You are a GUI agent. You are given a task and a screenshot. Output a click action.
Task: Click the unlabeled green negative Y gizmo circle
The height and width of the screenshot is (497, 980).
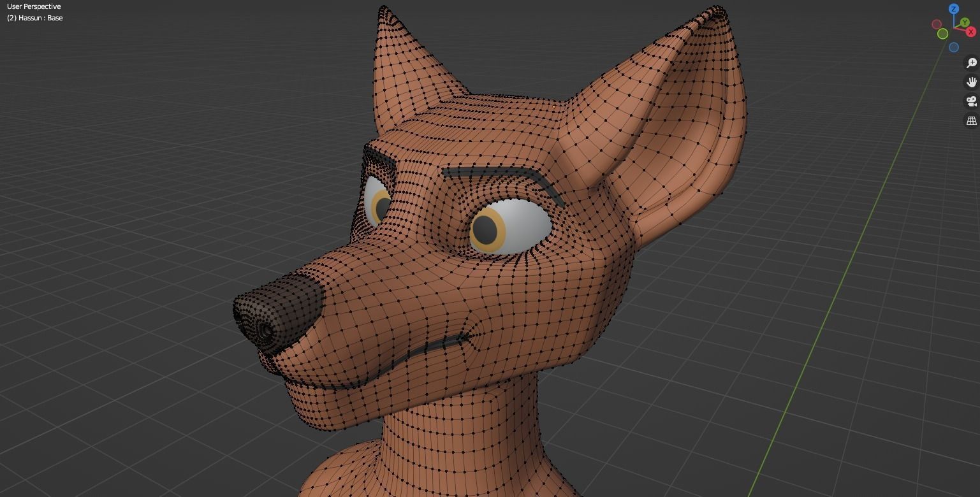click(x=942, y=34)
